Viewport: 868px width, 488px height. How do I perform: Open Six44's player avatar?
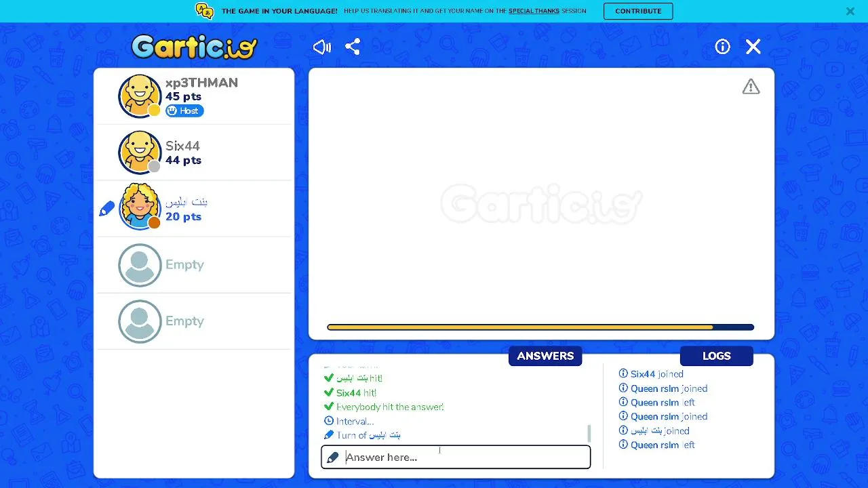[x=140, y=152]
